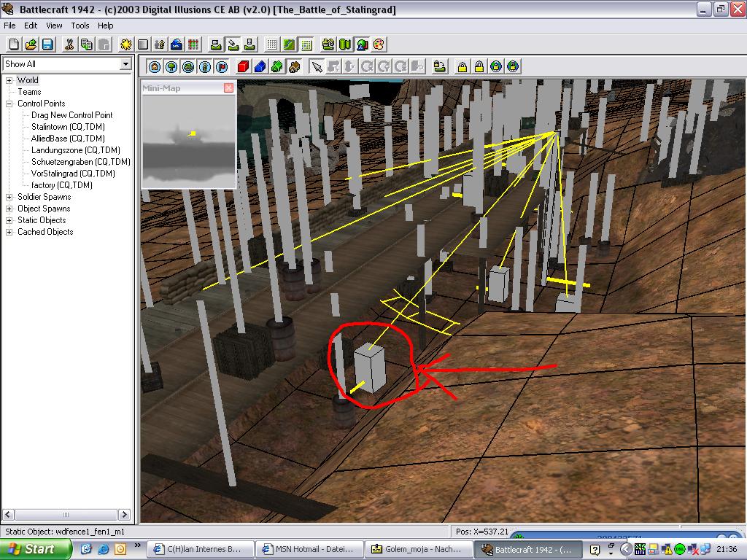Toggle the red flag filter round button
The width and height of the screenshot is (747, 560).
pyautogui.click(x=222, y=66)
